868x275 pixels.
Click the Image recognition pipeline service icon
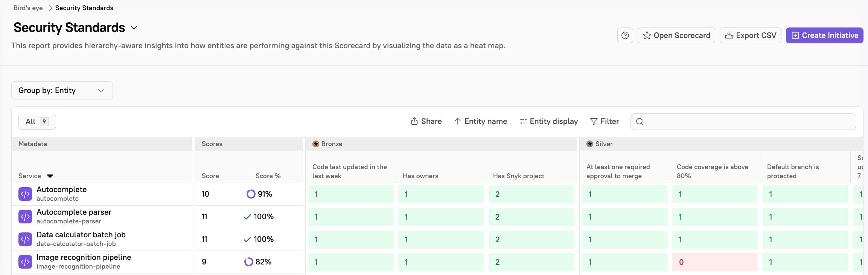(x=25, y=262)
